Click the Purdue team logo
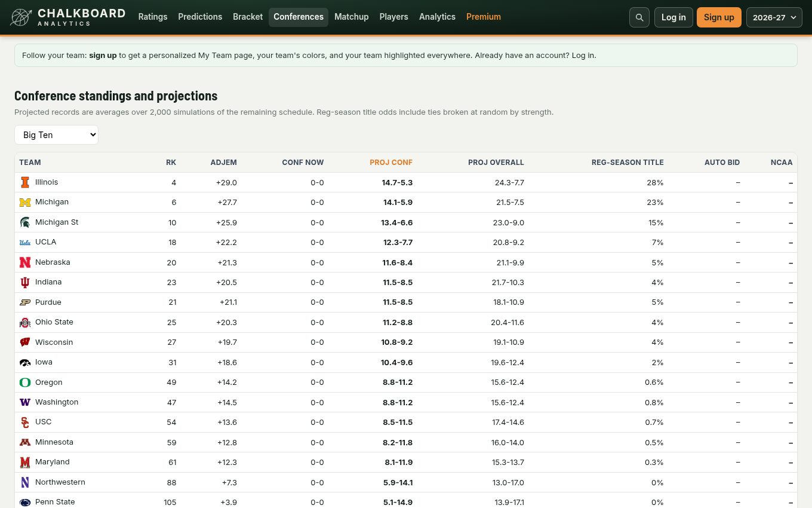The width and height of the screenshot is (812, 508). (25, 302)
